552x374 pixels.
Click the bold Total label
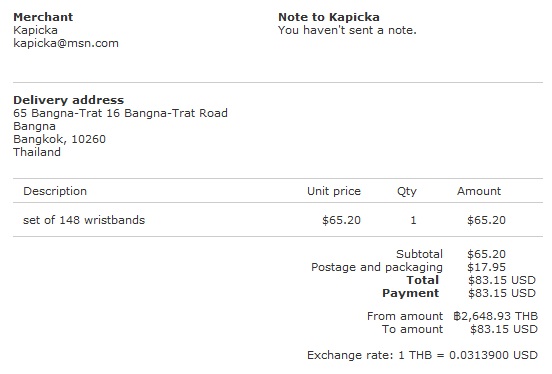point(422,280)
